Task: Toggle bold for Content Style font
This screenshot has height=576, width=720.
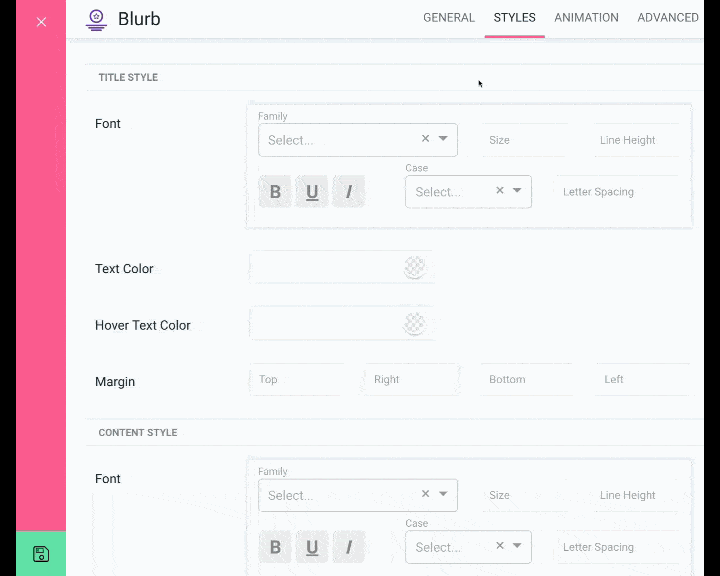Action: pyautogui.click(x=275, y=547)
